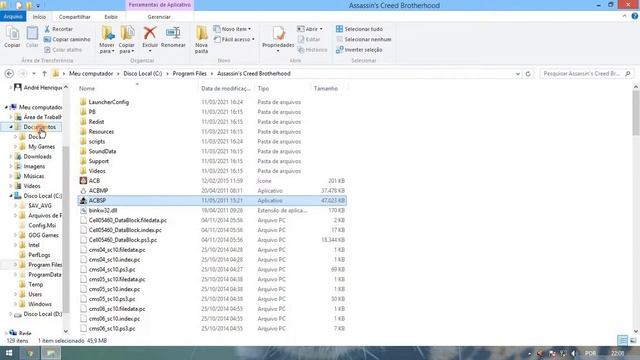The height and width of the screenshot is (360, 640).
Task: Open the Windows Start button
Action: pos(8,353)
